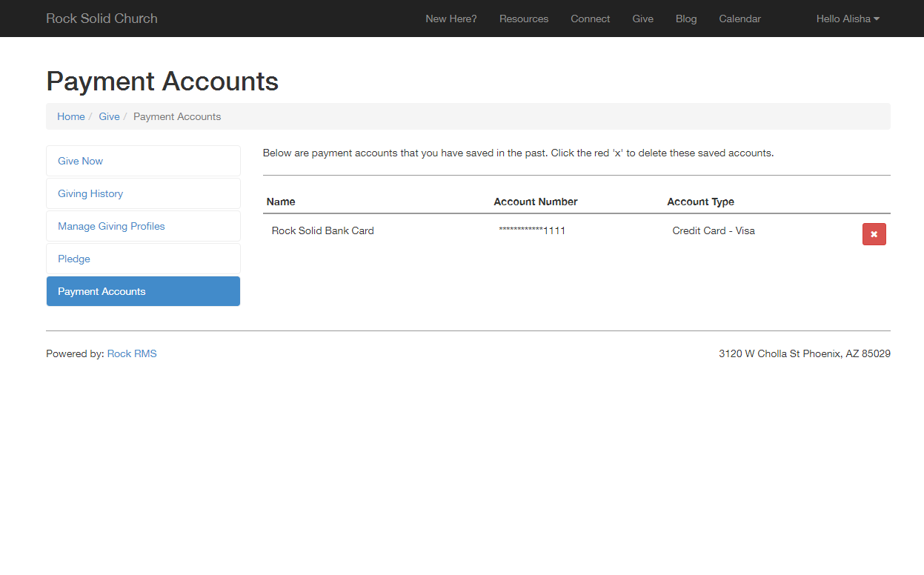The height and width of the screenshot is (575, 924).
Task: Go to Manage Giving Profiles
Action: pos(111,226)
